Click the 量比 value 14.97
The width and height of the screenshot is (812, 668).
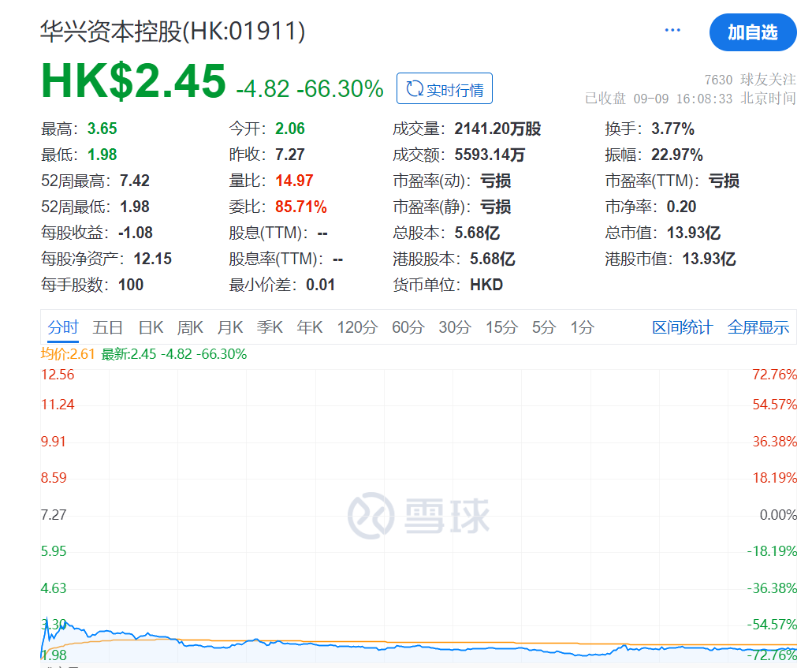tap(294, 181)
